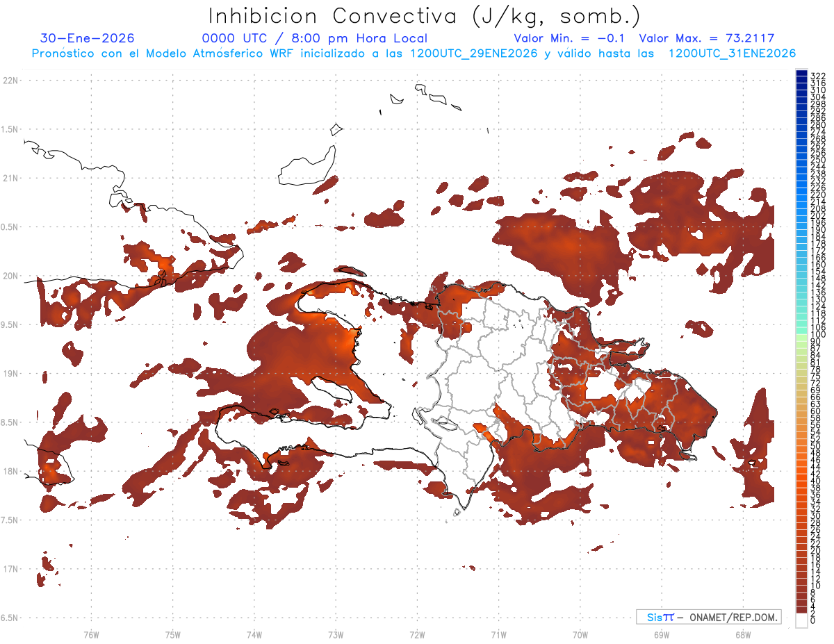Viewport: 834px width, 644px height.
Task: Click the colorbar value '160'
Action: 818,265
